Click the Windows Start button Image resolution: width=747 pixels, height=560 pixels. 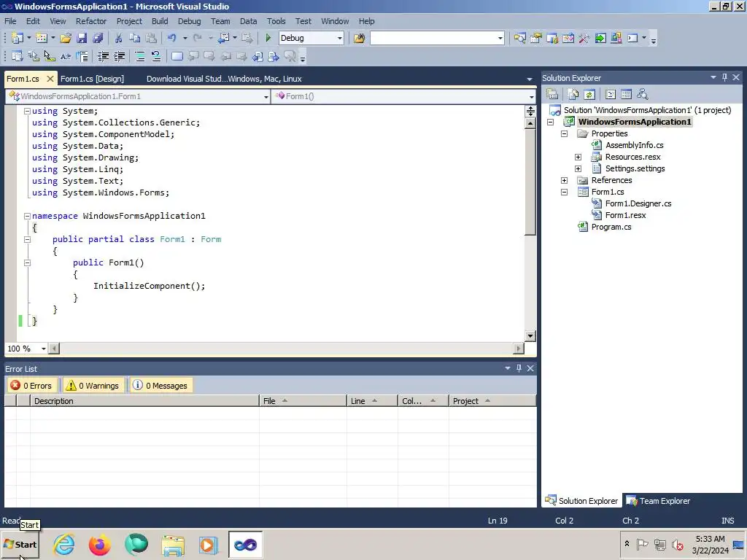click(20, 544)
